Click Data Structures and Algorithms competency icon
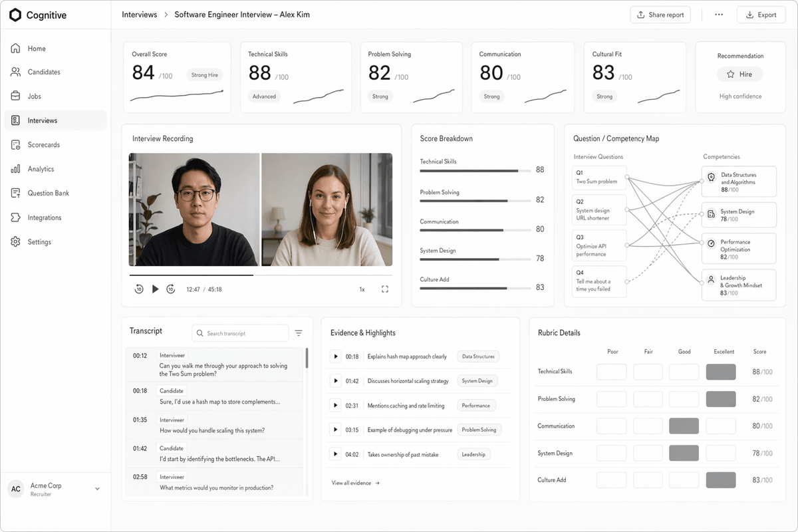The height and width of the screenshot is (532, 798). [x=711, y=178]
